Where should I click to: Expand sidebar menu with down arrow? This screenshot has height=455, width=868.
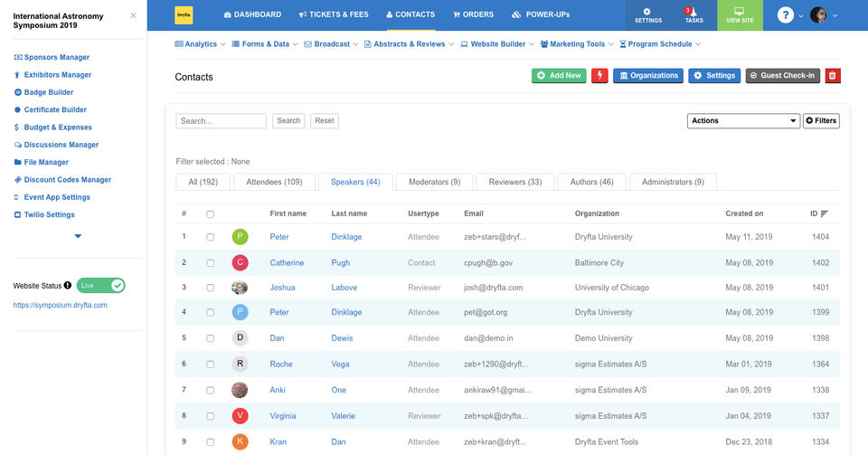[78, 236]
